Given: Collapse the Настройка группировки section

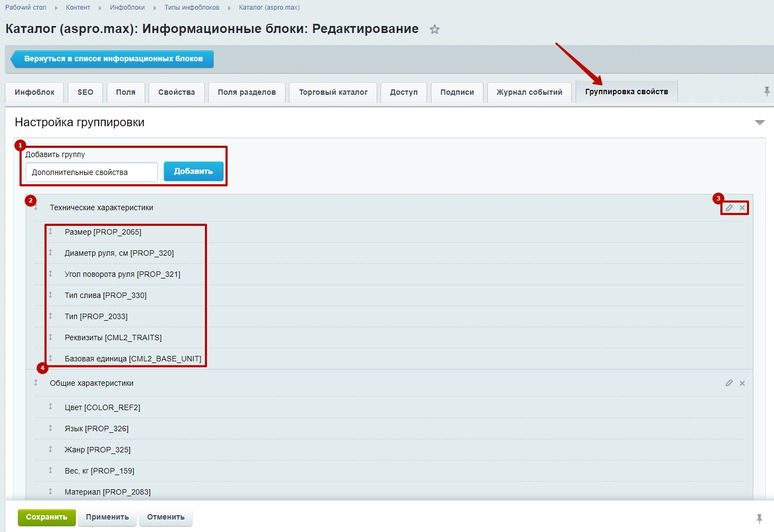Looking at the screenshot, I should [759, 122].
